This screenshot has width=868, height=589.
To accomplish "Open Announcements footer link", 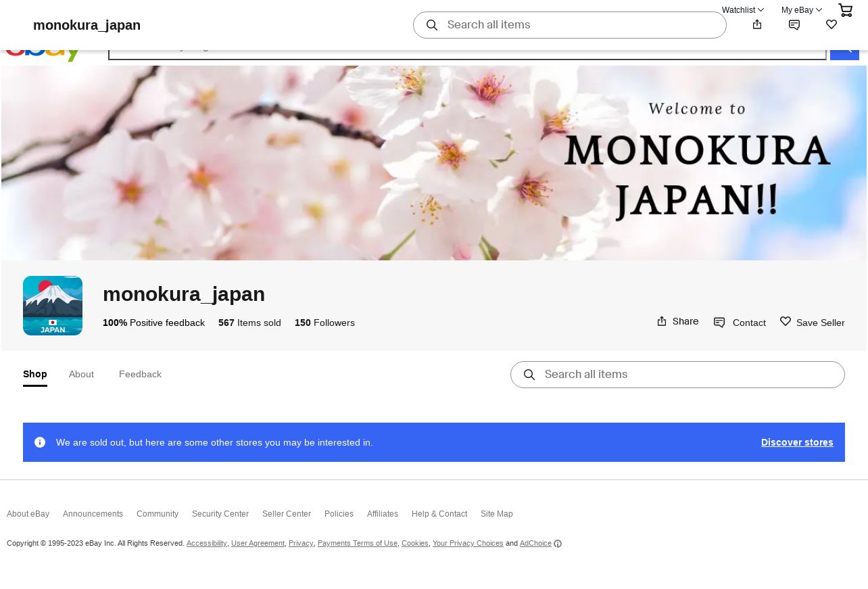I will tap(93, 514).
